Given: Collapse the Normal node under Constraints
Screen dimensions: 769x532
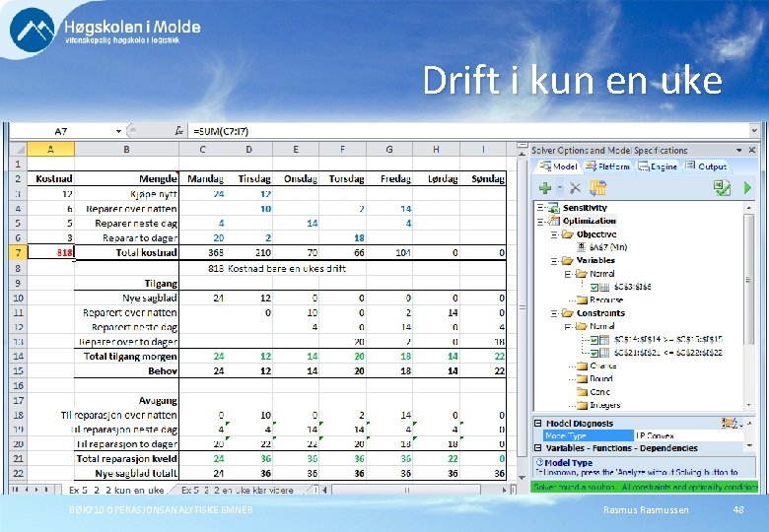Looking at the screenshot, I should coord(568,326).
